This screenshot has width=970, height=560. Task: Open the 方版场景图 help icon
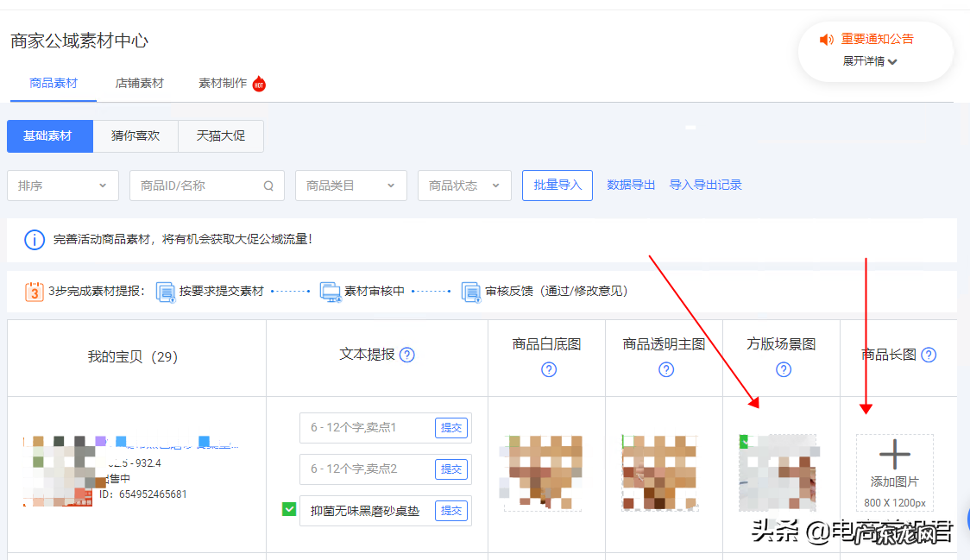pos(783,369)
